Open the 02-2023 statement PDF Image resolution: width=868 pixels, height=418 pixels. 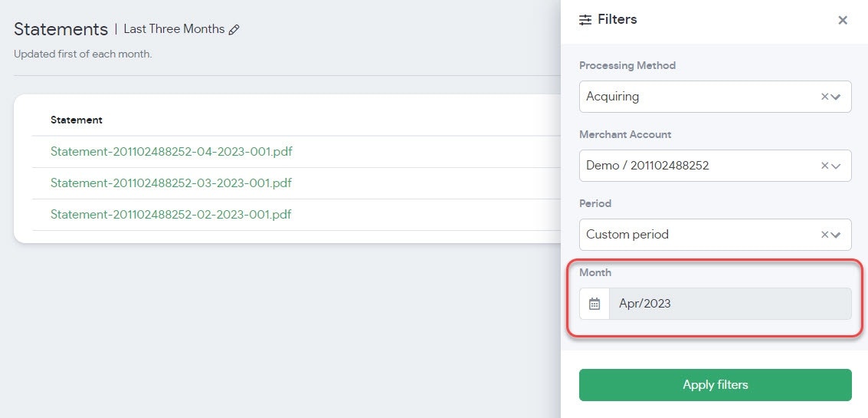171,215
